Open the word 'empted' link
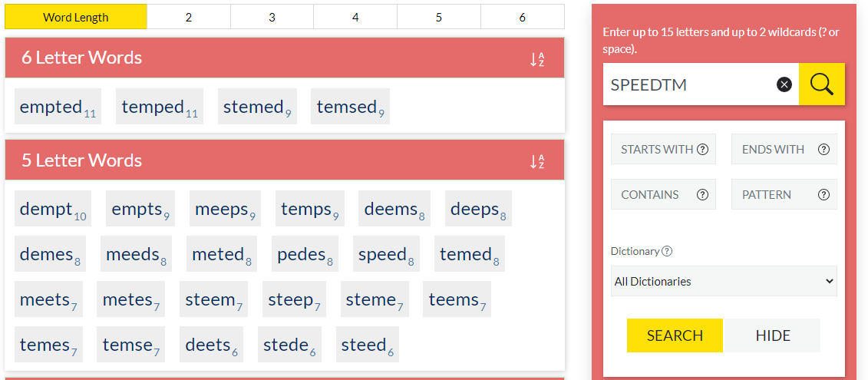This screenshot has width=868, height=380. [51, 107]
